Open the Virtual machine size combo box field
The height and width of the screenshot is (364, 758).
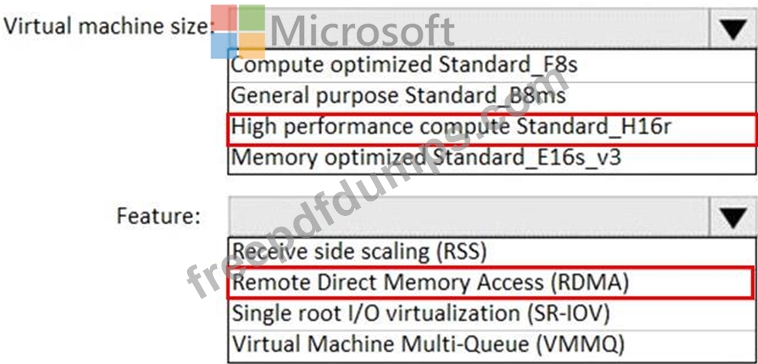click(493, 29)
